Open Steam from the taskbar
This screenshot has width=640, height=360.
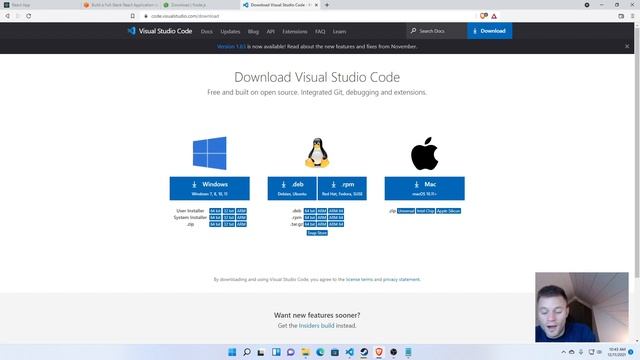tap(364, 352)
